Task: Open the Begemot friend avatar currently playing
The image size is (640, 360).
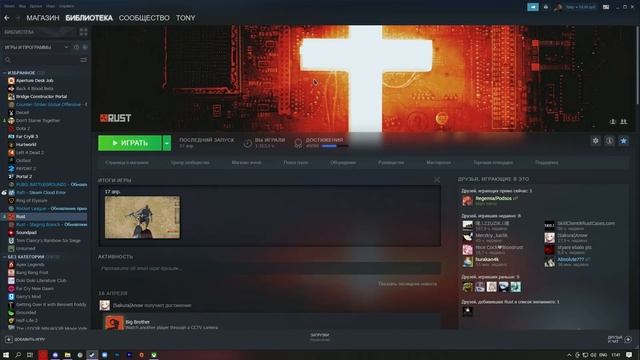Action: click(467, 200)
